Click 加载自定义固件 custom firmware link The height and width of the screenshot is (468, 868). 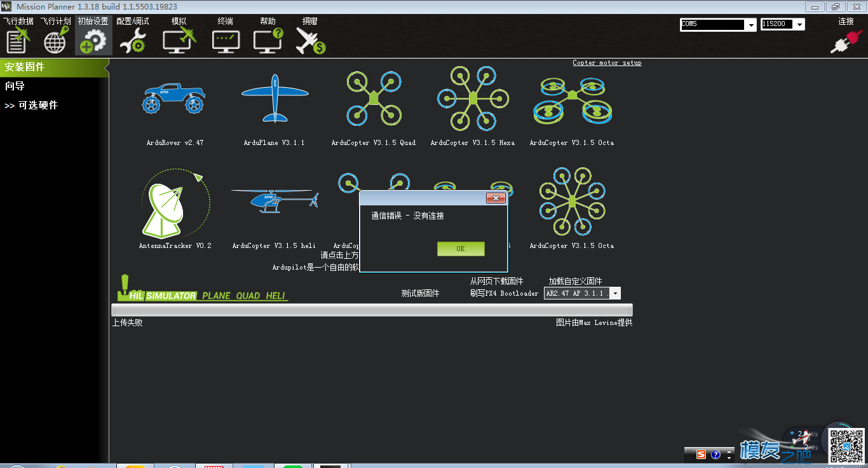tap(575, 281)
